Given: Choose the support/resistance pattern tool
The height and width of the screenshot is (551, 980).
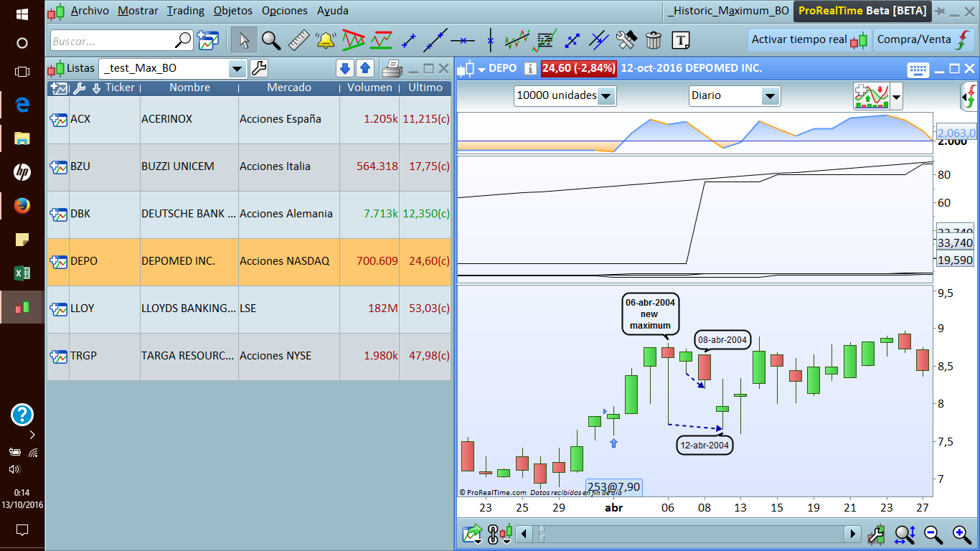Looking at the screenshot, I should [380, 40].
